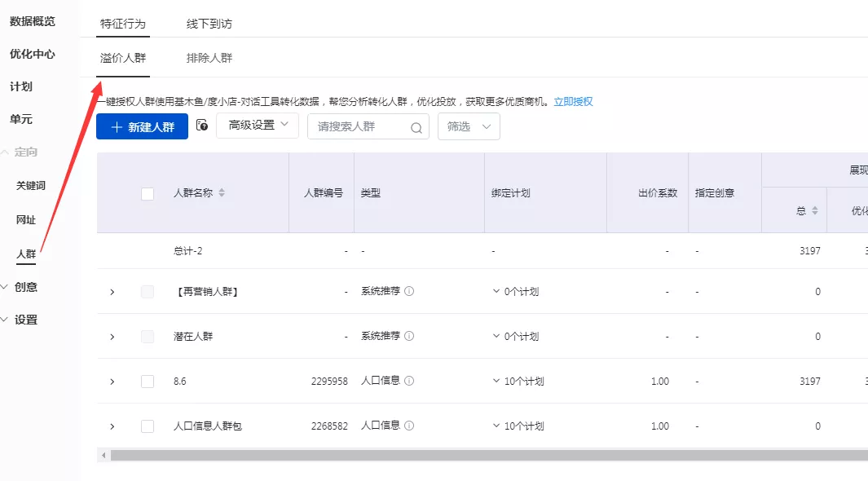Screen dimensions: 868x481
Task: Click crowd ID 2295958
Action: click(329, 382)
